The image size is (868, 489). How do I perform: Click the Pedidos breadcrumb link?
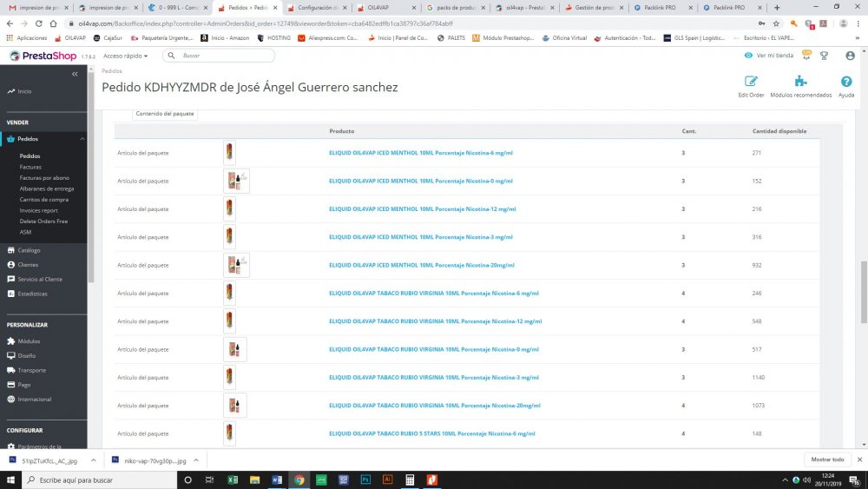(x=112, y=71)
